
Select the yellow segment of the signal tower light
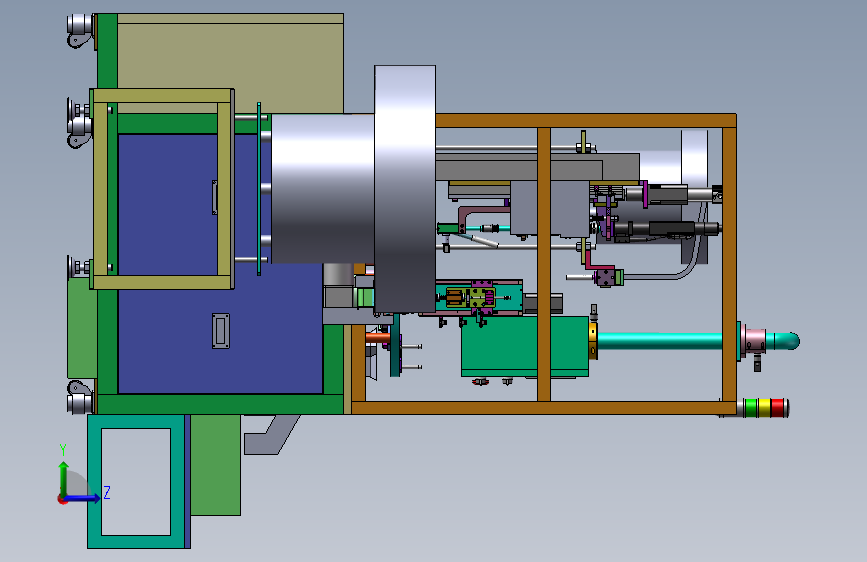click(764, 408)
